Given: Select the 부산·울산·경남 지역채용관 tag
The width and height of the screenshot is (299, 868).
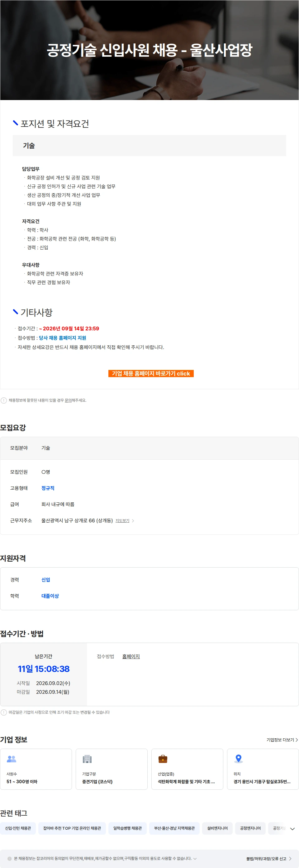Looking at the screenshot, I should tap(174, 828).
